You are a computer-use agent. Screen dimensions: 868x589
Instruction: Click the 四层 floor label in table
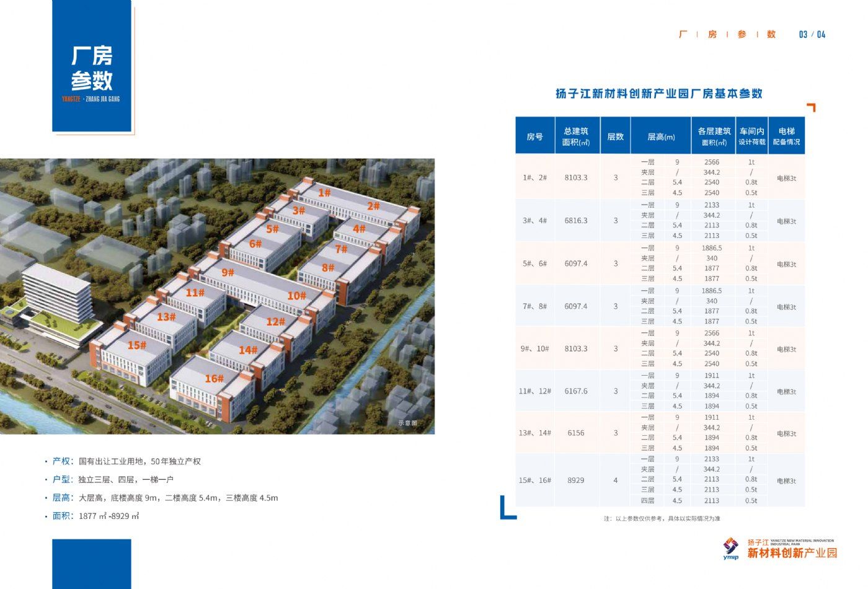(647, 500)
